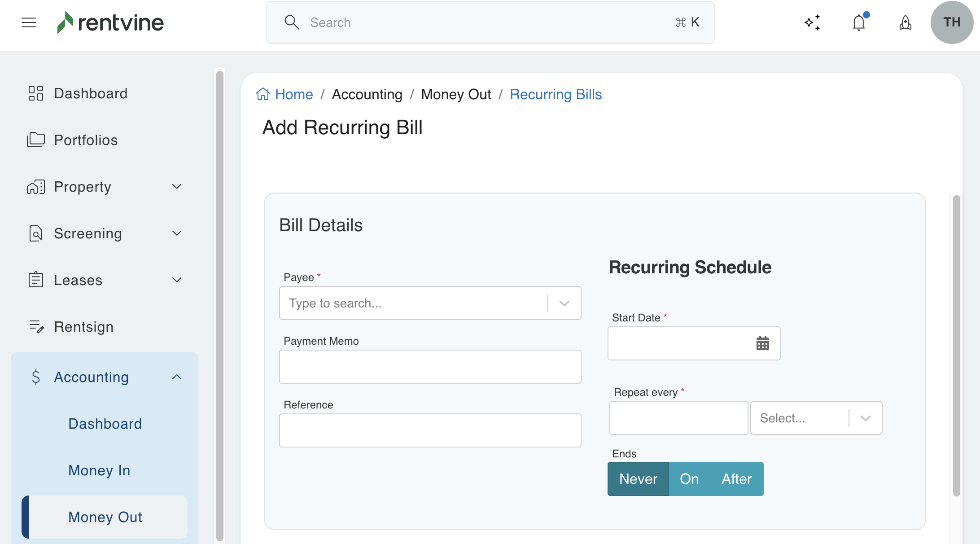Set Ends to On
The height and width of the screenshot is (544, 980).
(x=689, y=479)
